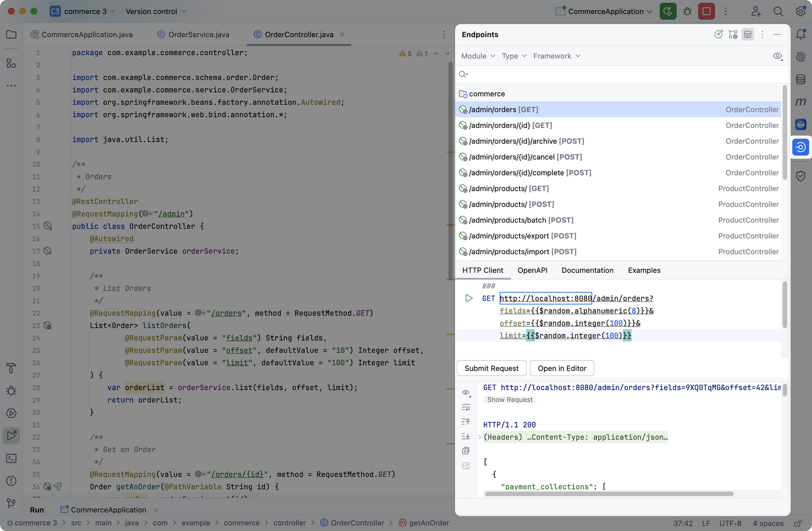Click the Debug bug icon in top toolbar
The height and width of the screenshot is (531, 812).
[687, 11]
